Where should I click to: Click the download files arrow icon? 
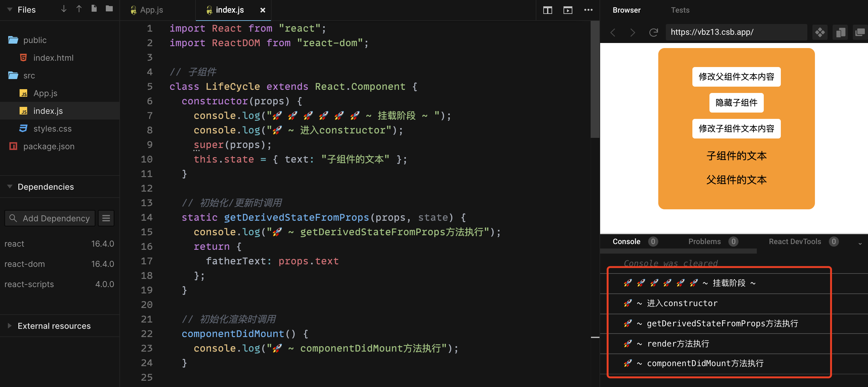[64, 9]
